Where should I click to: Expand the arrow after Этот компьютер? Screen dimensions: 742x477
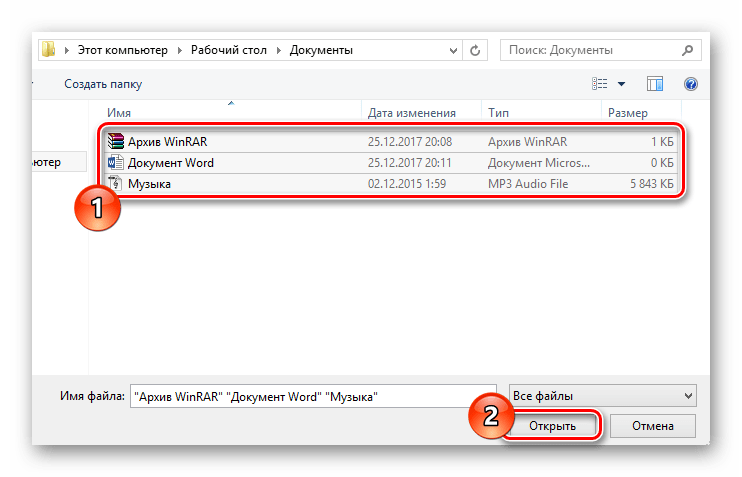point(179,50)
